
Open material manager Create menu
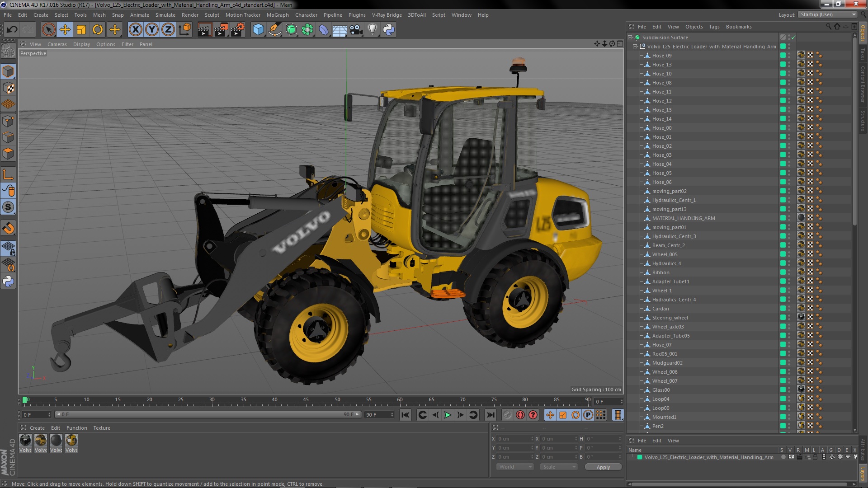pyautogui.click(x=37, y=428)
